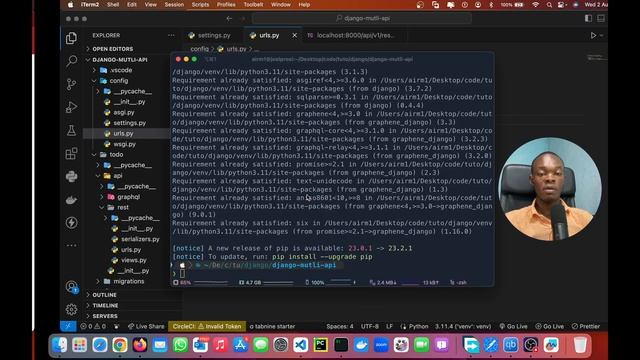This screenshot has width=640, height=360.
Task: Click the presenter webcam thumbnail
Action: pyautogui.click(x=550, y=189)
